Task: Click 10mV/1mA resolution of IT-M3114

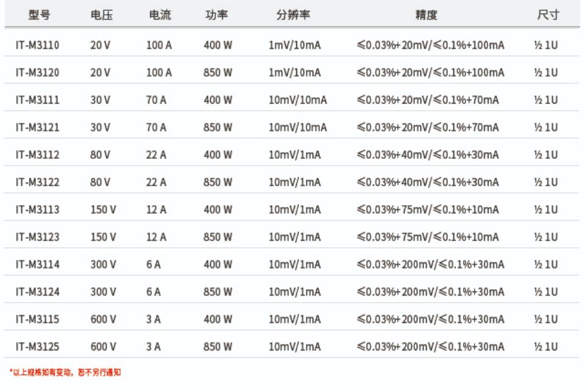Action: (x=295, y=265)
